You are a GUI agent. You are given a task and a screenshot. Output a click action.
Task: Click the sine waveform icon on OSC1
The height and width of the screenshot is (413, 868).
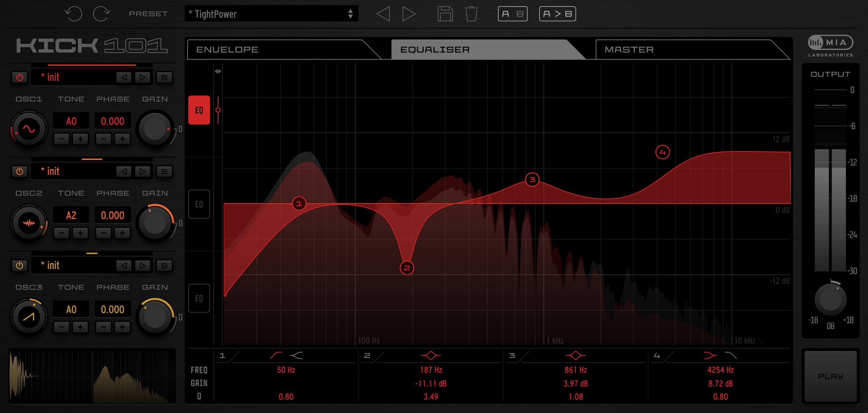(x=29, y=128)
